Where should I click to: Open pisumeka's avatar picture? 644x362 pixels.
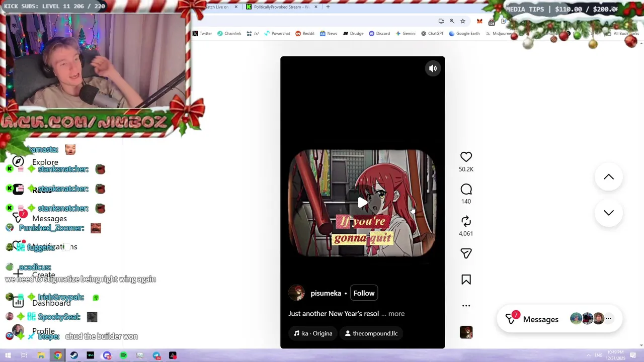296,293
